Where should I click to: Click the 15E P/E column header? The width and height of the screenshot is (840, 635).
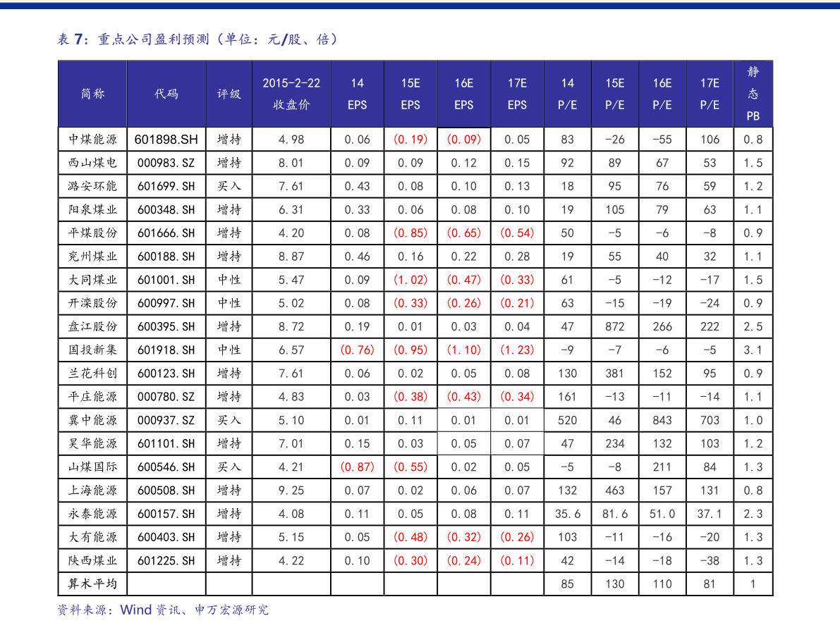615,94
